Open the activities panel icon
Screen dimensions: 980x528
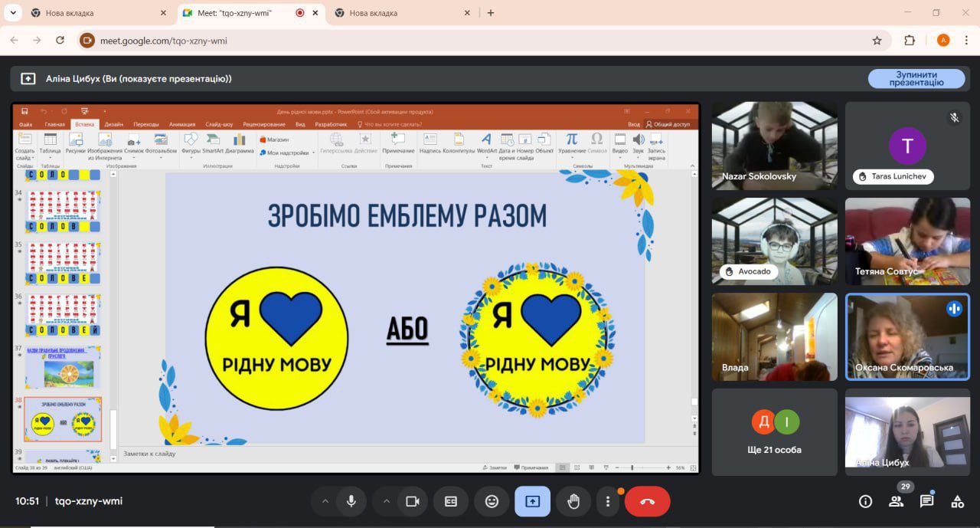pos(957,501)
